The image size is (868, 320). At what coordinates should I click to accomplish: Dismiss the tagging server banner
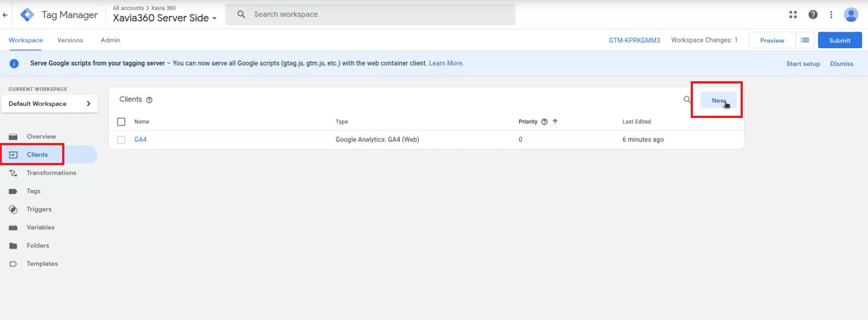[842, 64]
